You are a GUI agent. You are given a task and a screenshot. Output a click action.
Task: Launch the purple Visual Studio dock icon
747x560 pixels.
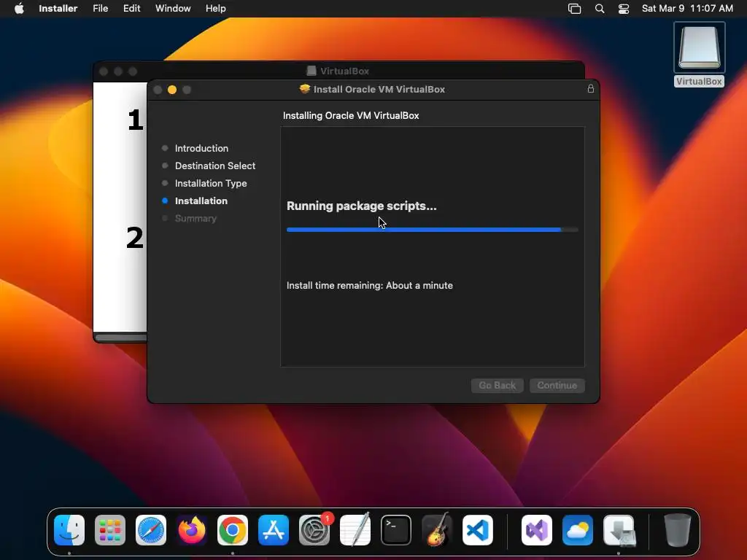pos(537,530)
